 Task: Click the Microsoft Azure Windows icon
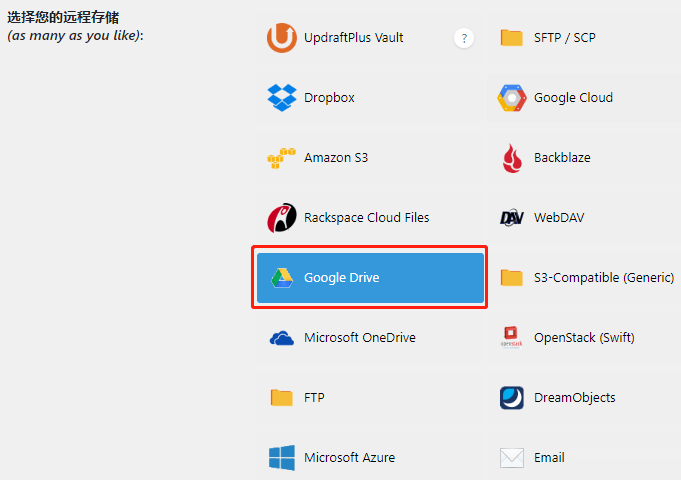click(282, 458)
